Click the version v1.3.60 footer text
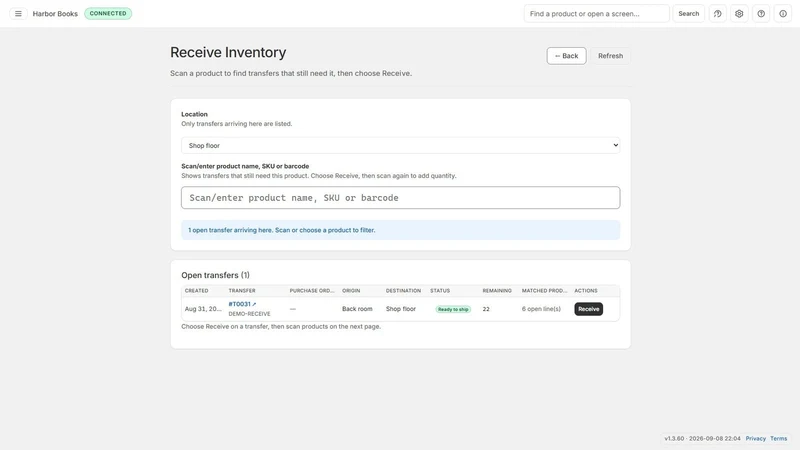 pyautogui.click(x=702, y=438)
